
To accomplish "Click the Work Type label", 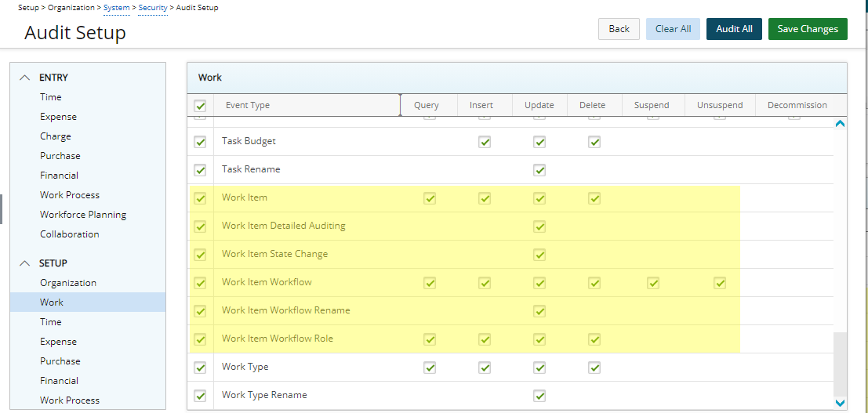I will tap(244, 367).
